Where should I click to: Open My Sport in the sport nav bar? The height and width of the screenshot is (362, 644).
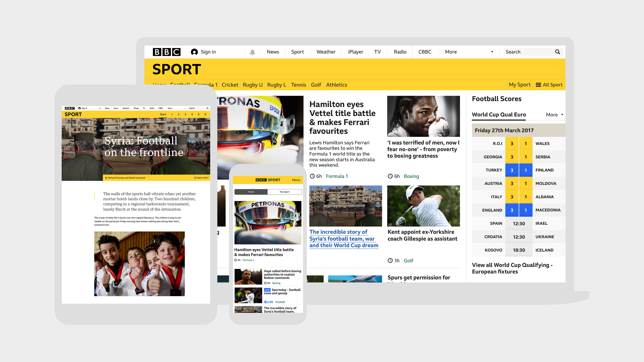tap(519, 85)
